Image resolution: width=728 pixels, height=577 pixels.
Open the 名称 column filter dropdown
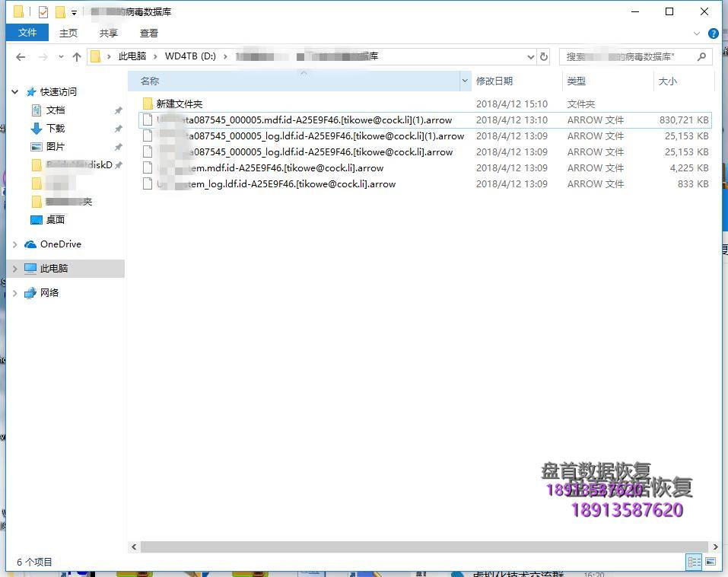[465, 81]
